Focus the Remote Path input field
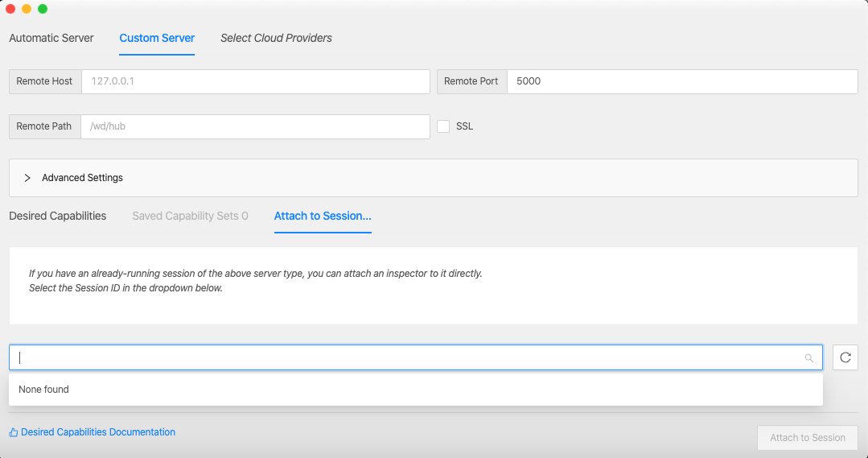 tap(255, 126)
